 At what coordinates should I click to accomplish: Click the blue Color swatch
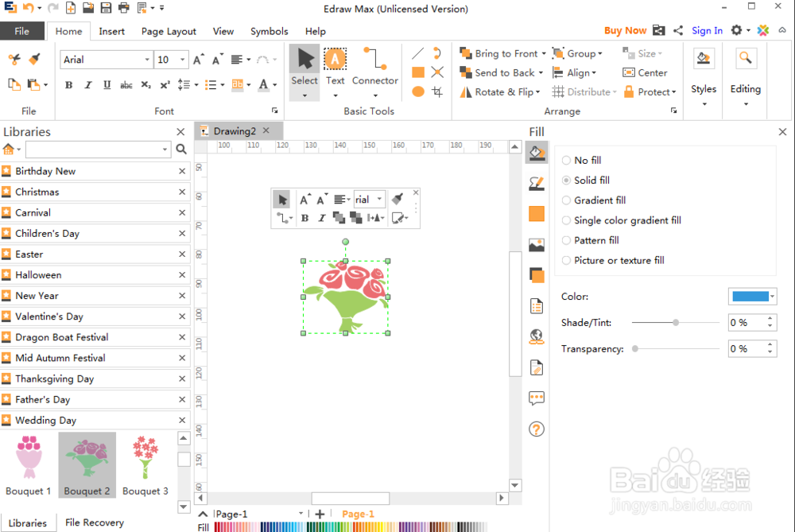(x=750, y=297)
